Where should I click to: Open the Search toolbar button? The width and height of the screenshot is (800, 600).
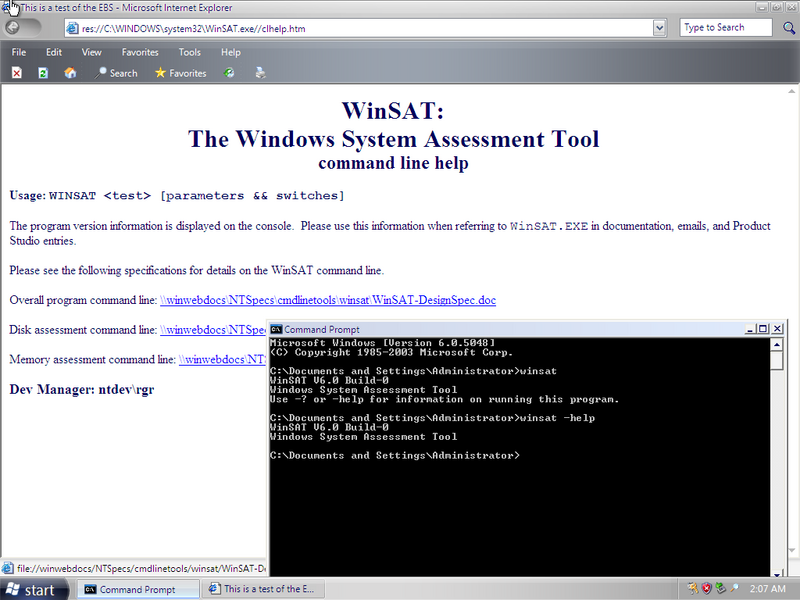coord(116,73)
